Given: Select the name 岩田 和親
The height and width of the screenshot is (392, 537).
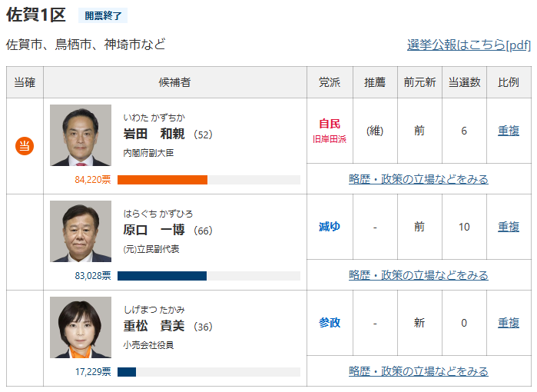Looking at the screenshot, I should pos(154,134).
